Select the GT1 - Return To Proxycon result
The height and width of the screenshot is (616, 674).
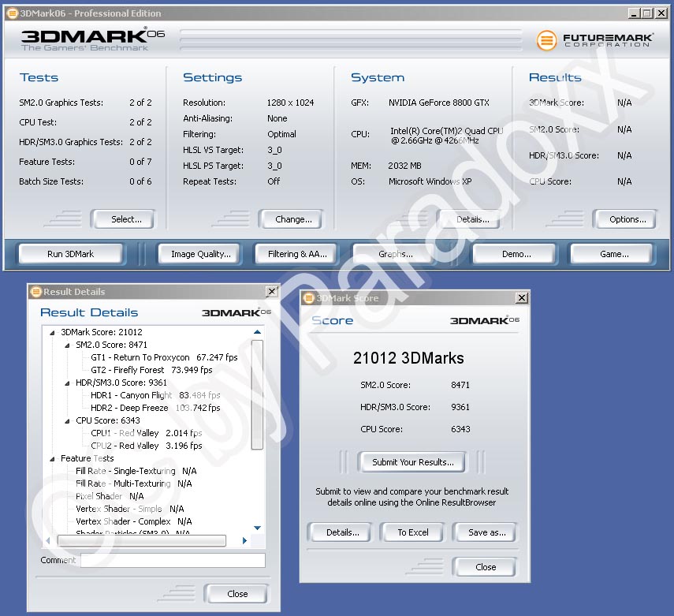[x=140, y=357]
